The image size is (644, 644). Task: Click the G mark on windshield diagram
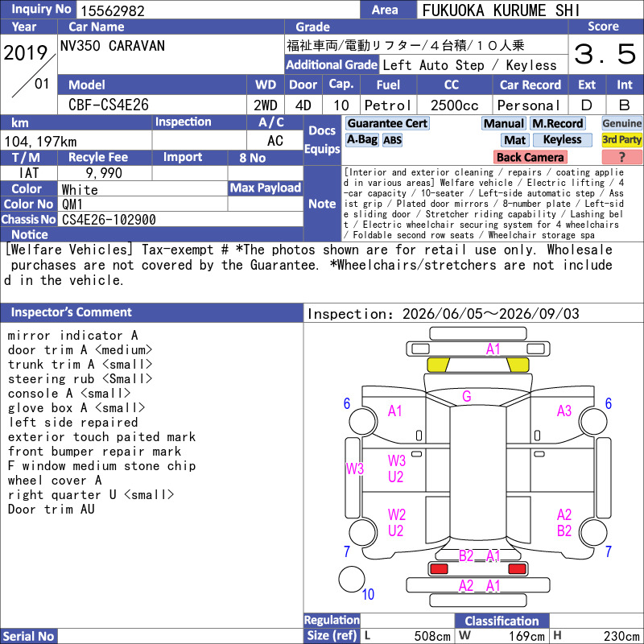[467, 396]
